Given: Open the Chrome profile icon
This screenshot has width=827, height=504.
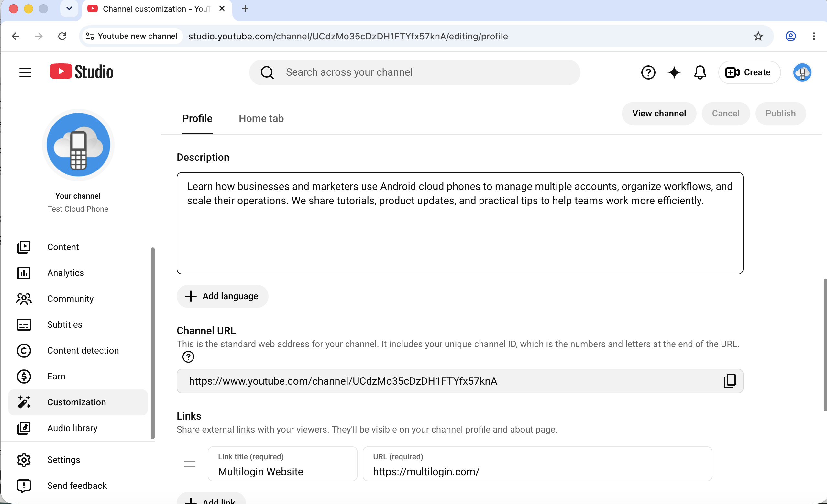Looking at the screenshot, I should pos(790,36).
